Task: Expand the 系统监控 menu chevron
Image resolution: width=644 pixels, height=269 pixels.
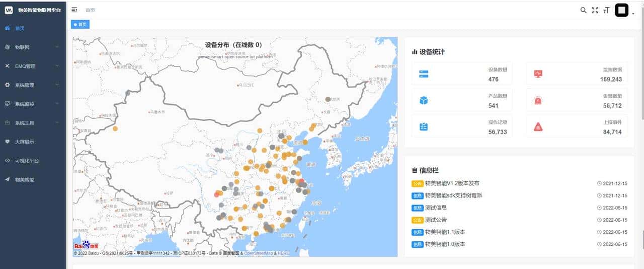Action: 57,104
